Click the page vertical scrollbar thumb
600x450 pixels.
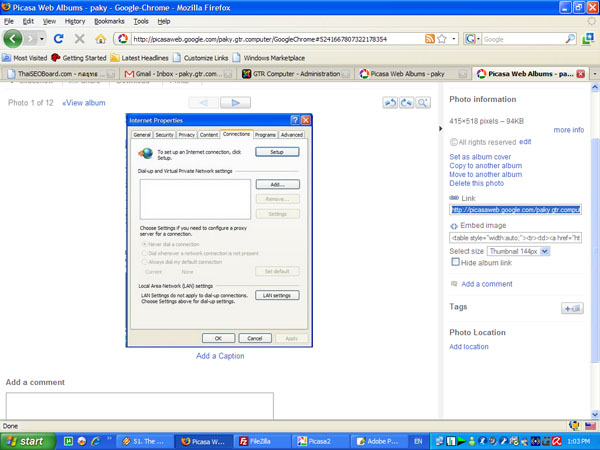(x=595, y=249)
